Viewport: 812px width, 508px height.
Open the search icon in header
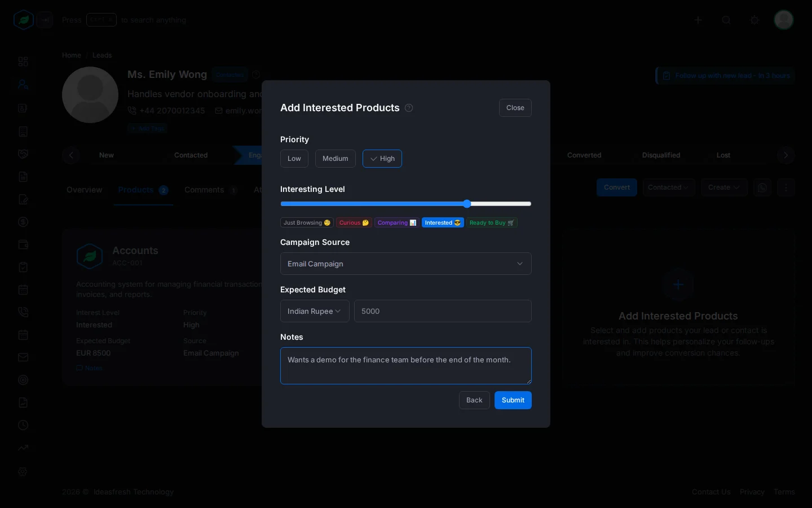726,20
